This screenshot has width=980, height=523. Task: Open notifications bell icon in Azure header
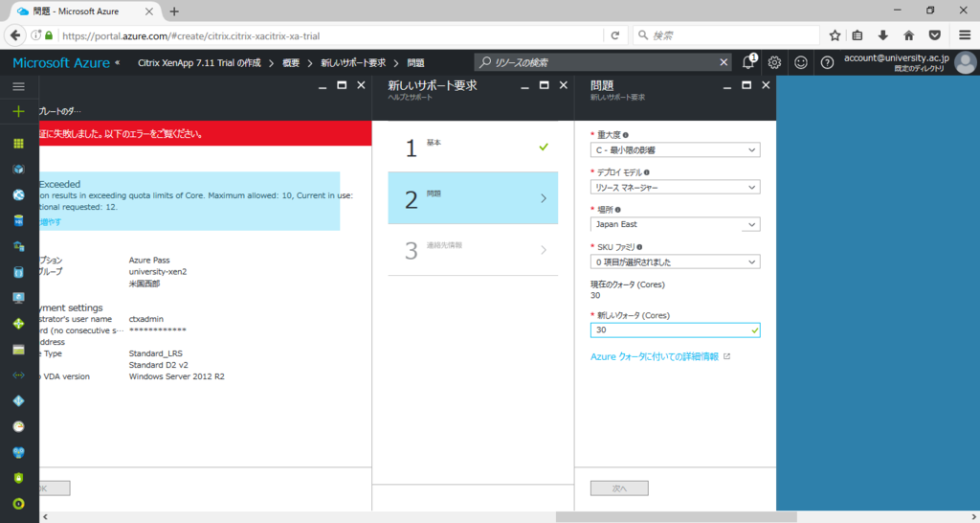pyautogui.click(x=748, y=62)
